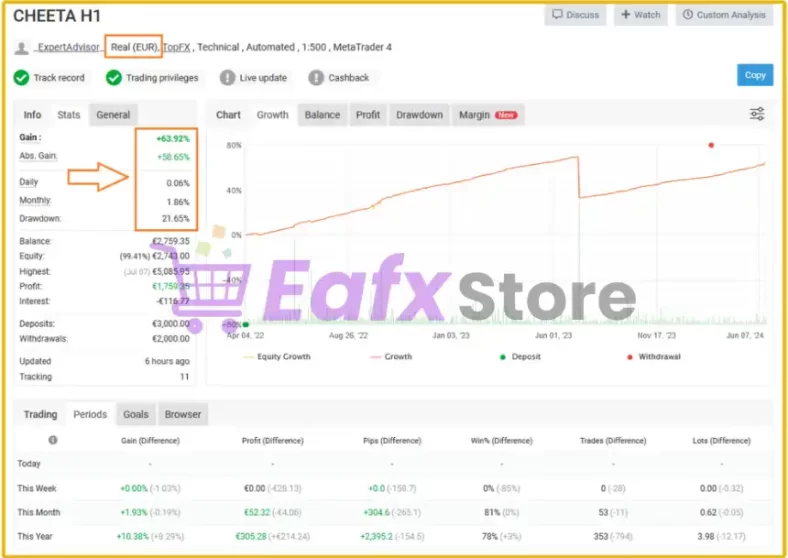Image resolution: width=788 pixels, height=558 pixels.
Task: Click the Monthly value 1.86%
Action: tap(178, 202)
